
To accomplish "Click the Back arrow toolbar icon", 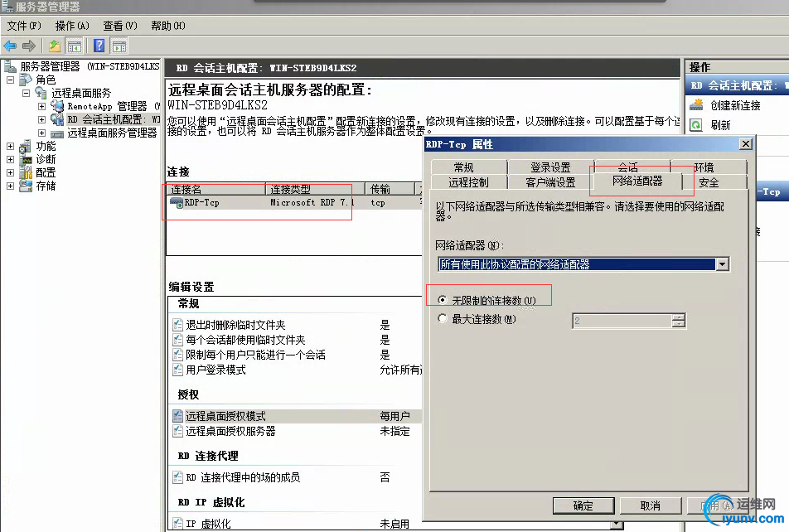I will click(10, 46).
